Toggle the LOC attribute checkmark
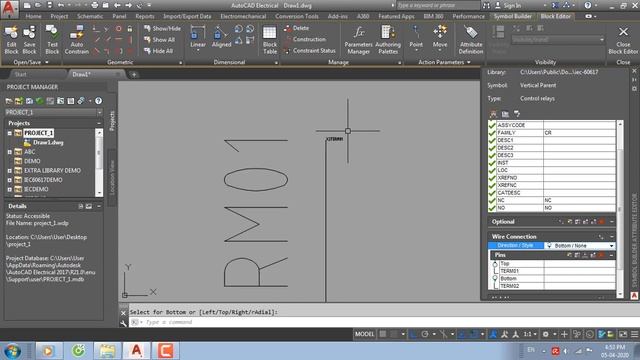Image resolution: width=640 pixels, height=360 pixels. coord(492,170)
